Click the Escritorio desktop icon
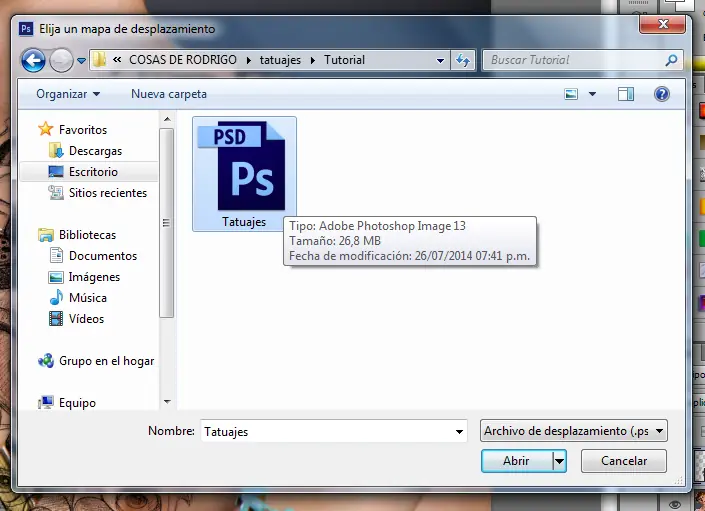Screen dimensions: 705x511 56,172
